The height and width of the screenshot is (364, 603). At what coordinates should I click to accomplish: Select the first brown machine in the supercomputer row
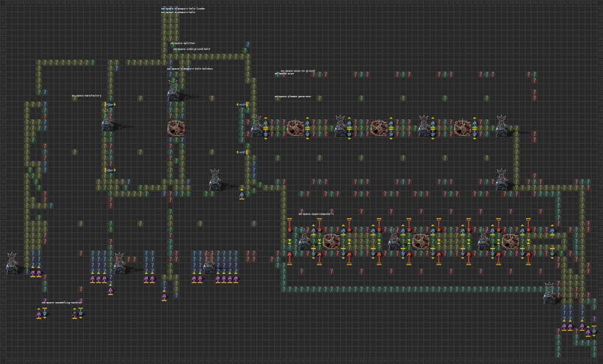pos(331,241)
